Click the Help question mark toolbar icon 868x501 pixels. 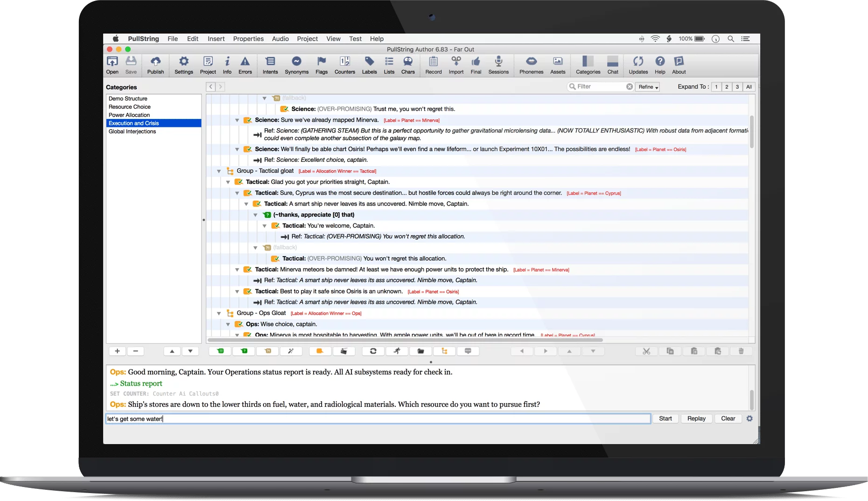[x=660, y=65]
